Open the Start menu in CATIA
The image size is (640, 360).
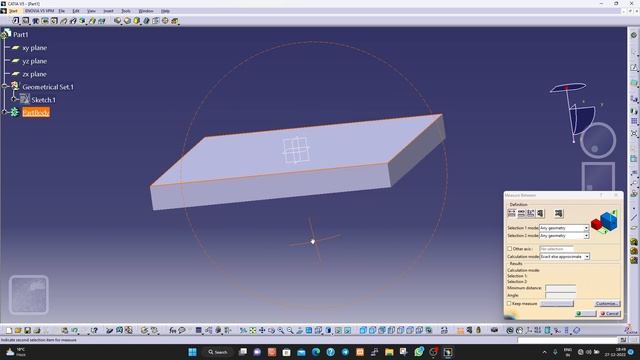click(x=13, y=11)
